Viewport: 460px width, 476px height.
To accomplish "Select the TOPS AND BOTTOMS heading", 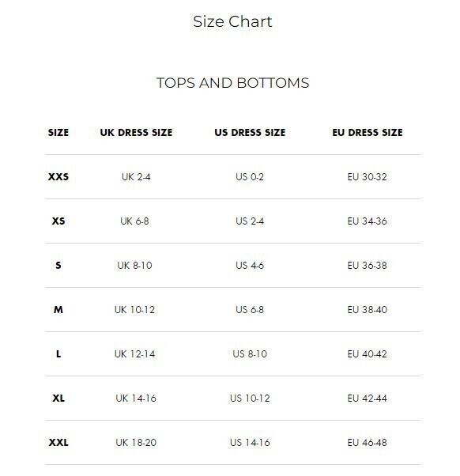I will (x=232, y=83).
